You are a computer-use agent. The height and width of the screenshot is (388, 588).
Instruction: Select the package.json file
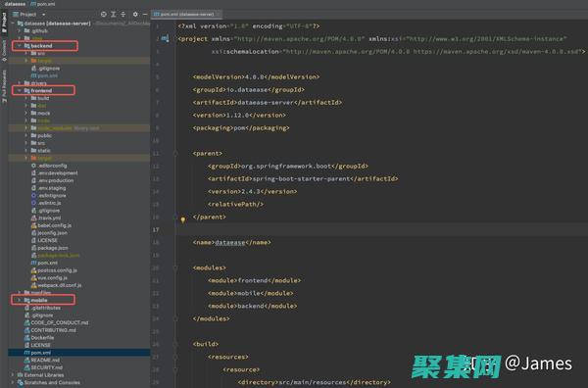point(53,248)
